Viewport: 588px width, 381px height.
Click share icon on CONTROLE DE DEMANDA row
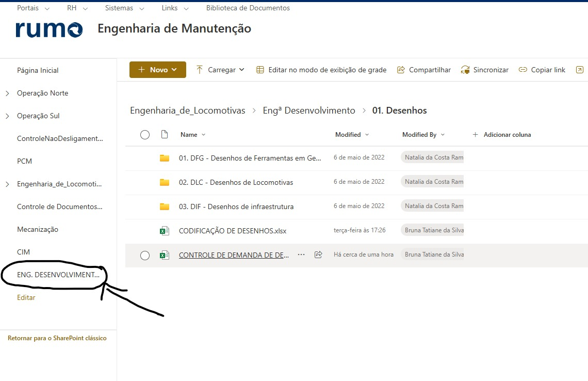tap(318, 255)
